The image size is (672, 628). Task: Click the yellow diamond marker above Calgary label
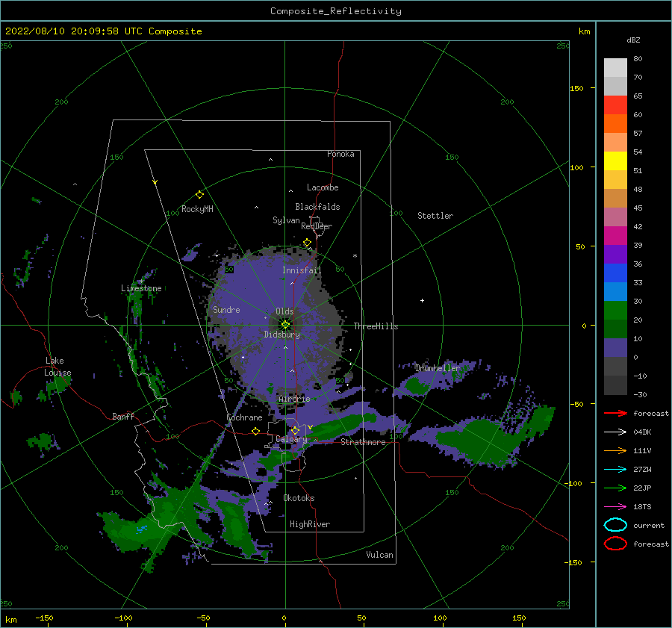coord(295,430)
